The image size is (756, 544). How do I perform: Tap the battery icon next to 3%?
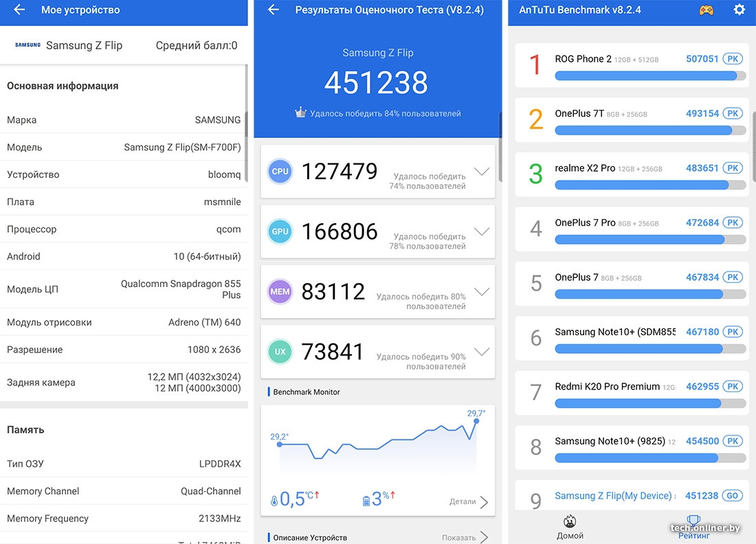(x=366, y=501)
